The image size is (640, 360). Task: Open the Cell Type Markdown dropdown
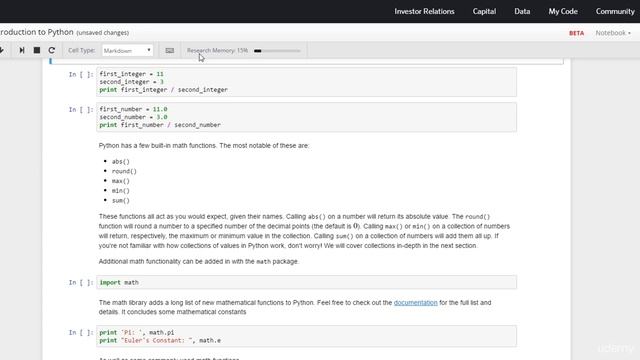pyautogui.click(x=127, y=50)
